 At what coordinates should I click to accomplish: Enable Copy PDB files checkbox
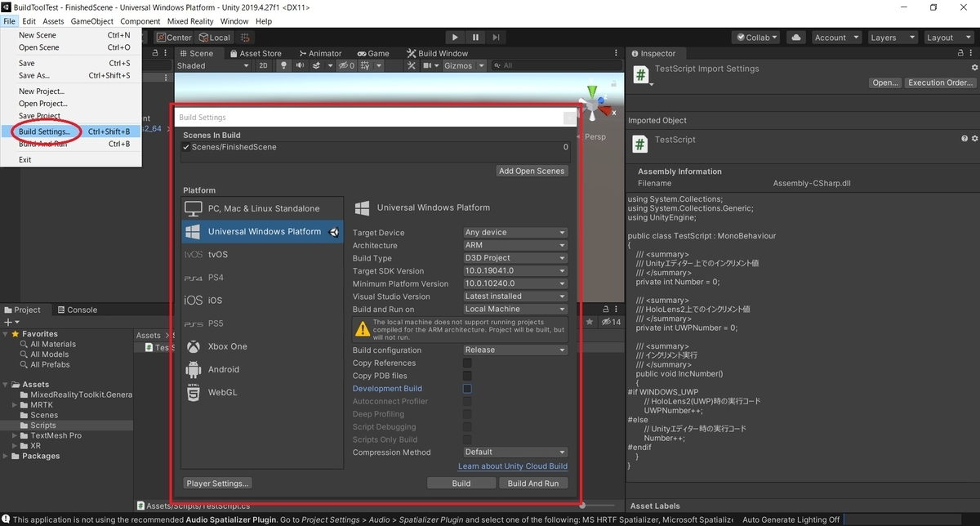[x=467, y=376]
